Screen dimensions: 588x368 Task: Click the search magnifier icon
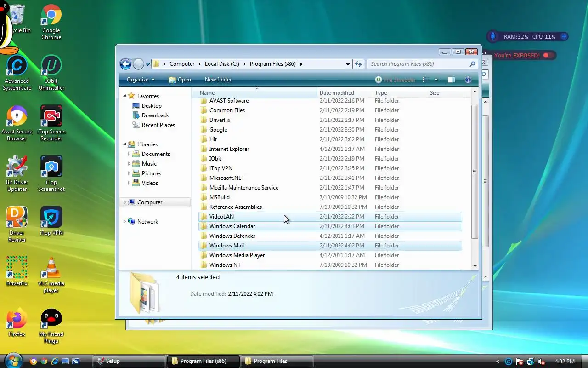472,64
